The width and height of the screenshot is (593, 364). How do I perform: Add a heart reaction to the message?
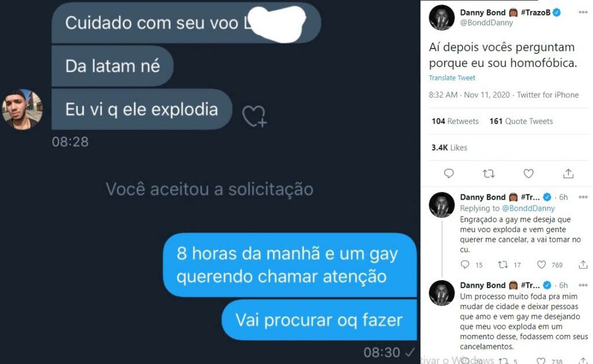coord(254,116)
